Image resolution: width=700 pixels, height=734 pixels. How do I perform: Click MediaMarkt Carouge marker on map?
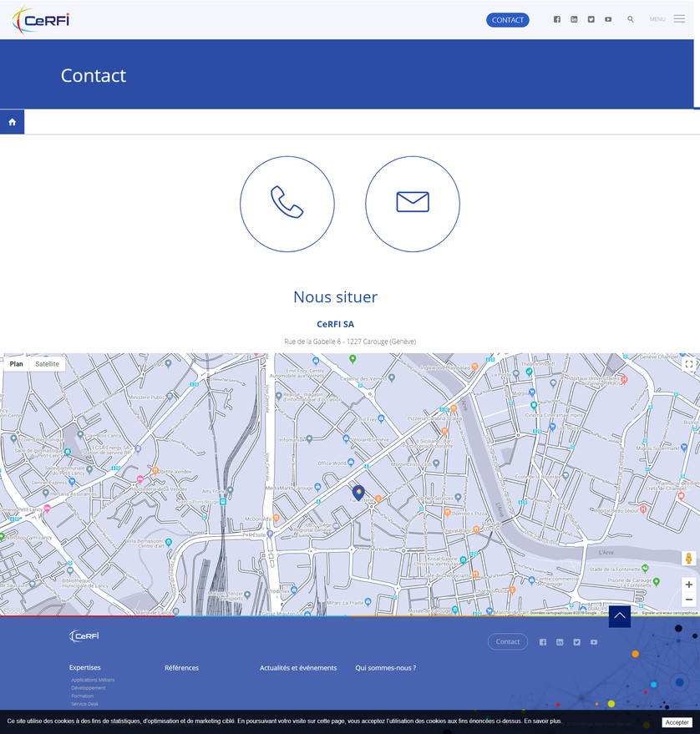click(x=317, y=488)
